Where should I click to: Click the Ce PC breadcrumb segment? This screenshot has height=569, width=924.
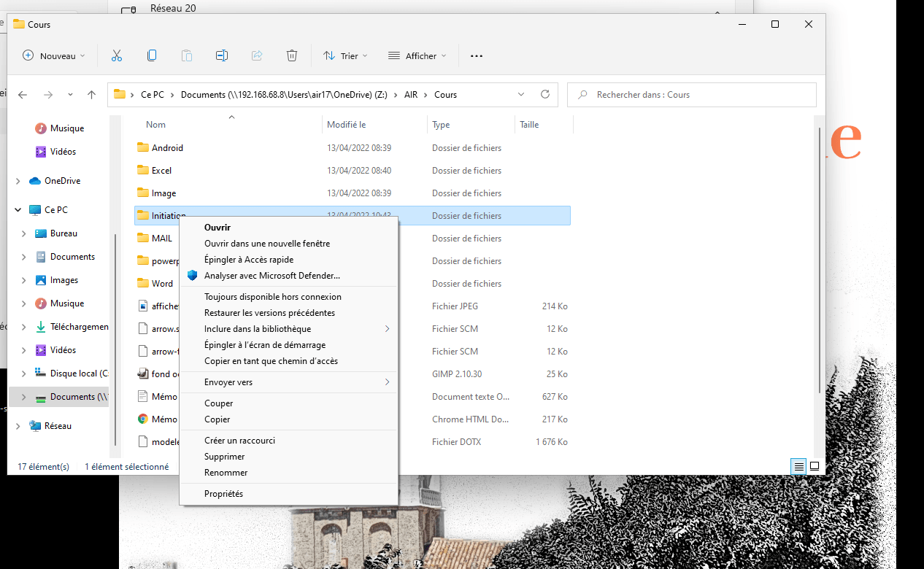click(153, 95)
